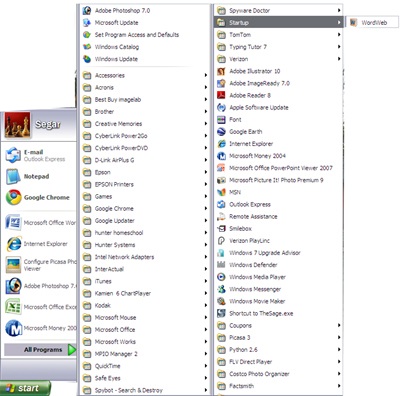This screenshot has width=400, height=396.
Task: Launch Google Earth from the programs list
Action: coord(246,132)
